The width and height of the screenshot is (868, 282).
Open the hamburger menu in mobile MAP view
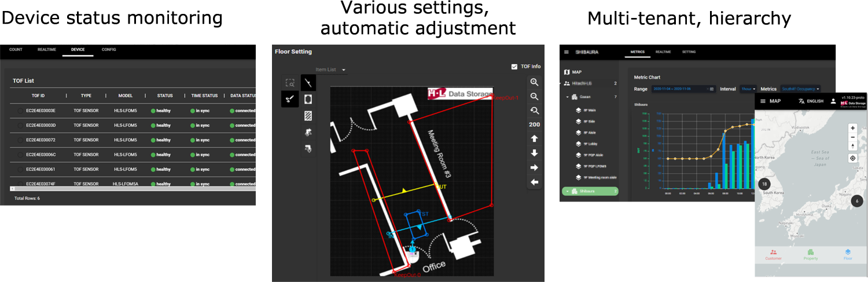(x=763, y=101)
